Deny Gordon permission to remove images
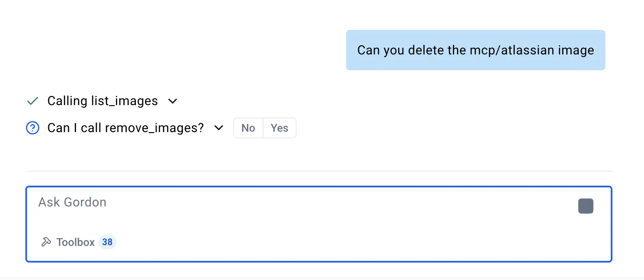This screenshot has height=280, width=644. [x=248, y=128]
